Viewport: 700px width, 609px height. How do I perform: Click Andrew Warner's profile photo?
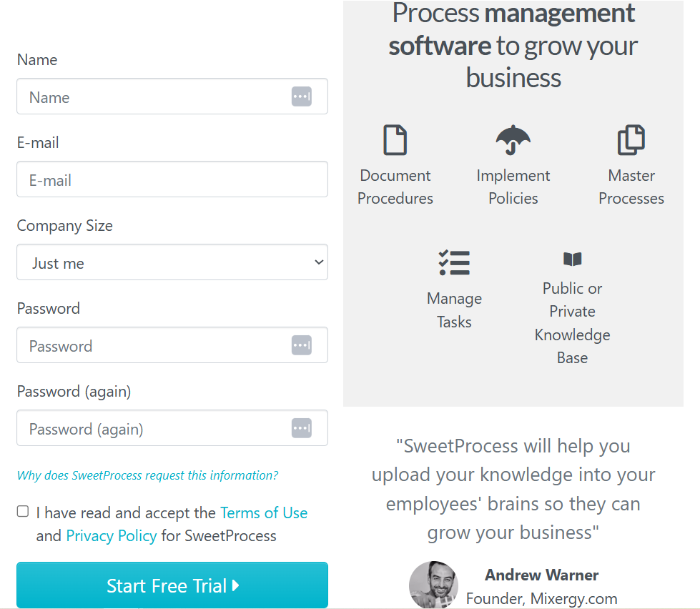[x=433, y=585]
